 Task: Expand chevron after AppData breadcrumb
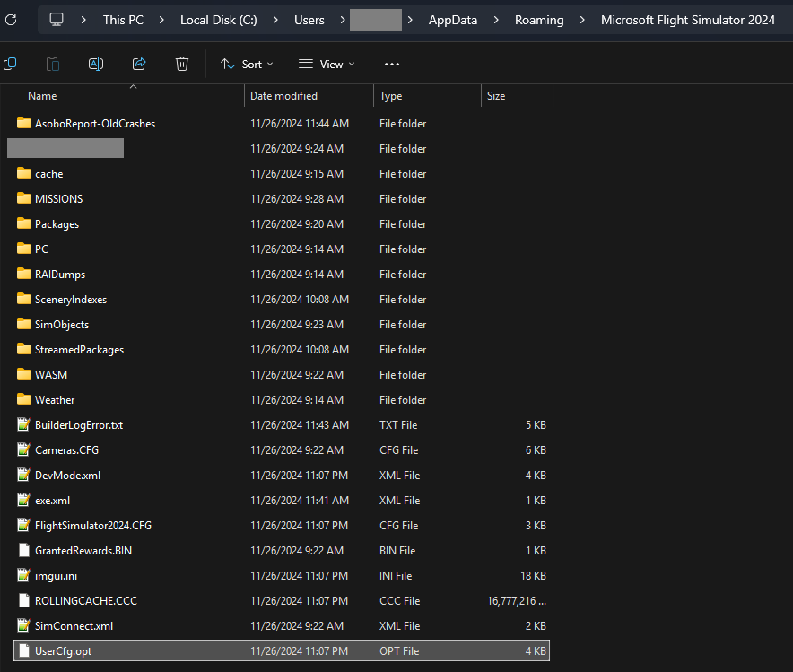click(x=496, y=20)
